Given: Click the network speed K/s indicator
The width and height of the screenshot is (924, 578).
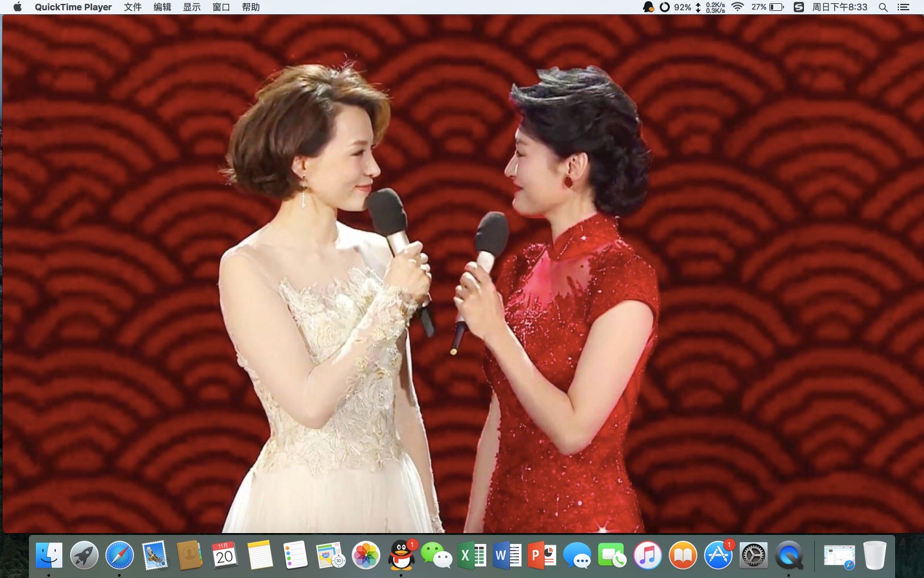Looking at the screenshot, I should (x=710, y=7).
